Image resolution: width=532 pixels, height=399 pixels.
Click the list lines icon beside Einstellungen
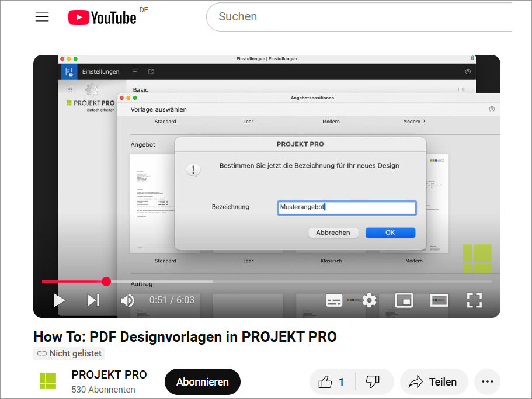point(135,71)
